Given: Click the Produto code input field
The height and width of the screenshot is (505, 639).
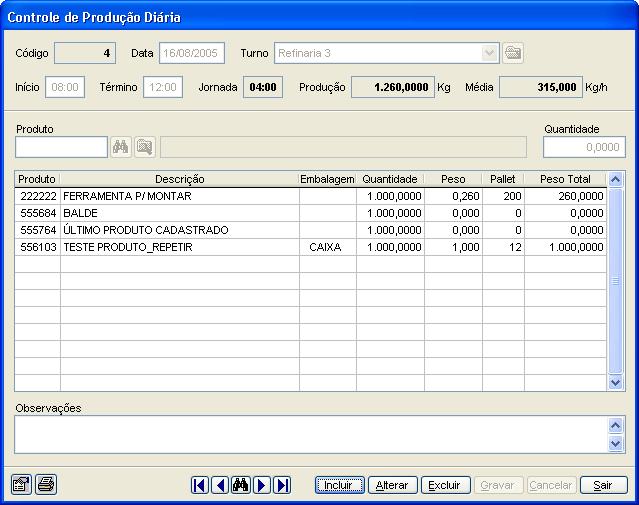Looking at the screenshot, I should [x=62, y=147].
